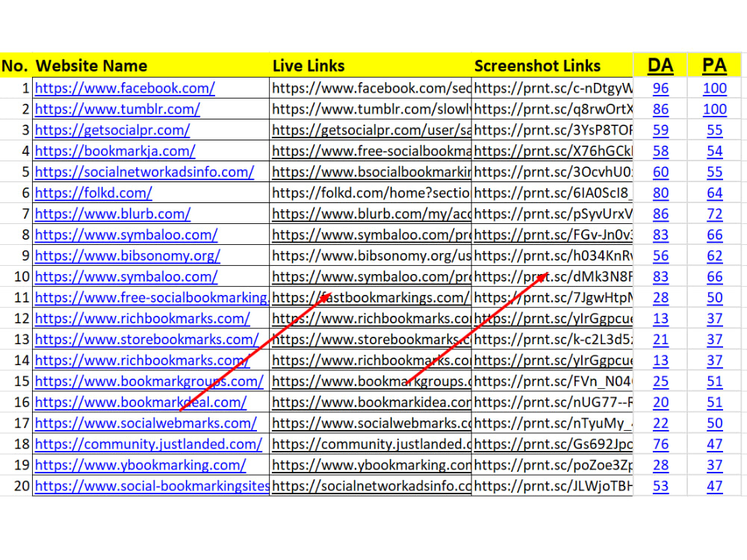Select the 'DA' column header
The height and width of the screenshot is (560, 747).
point(660,65)
